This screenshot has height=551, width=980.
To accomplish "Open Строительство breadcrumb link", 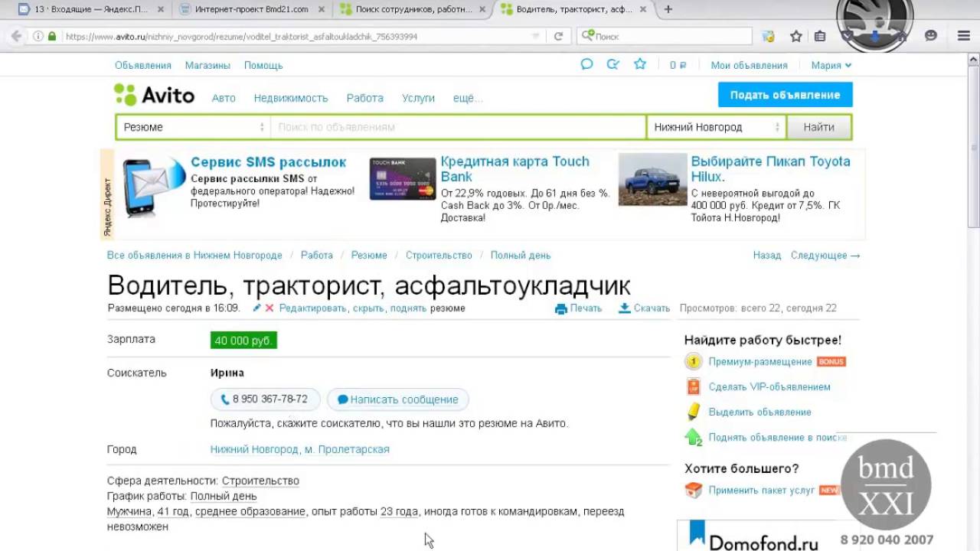I will (439, 256).
